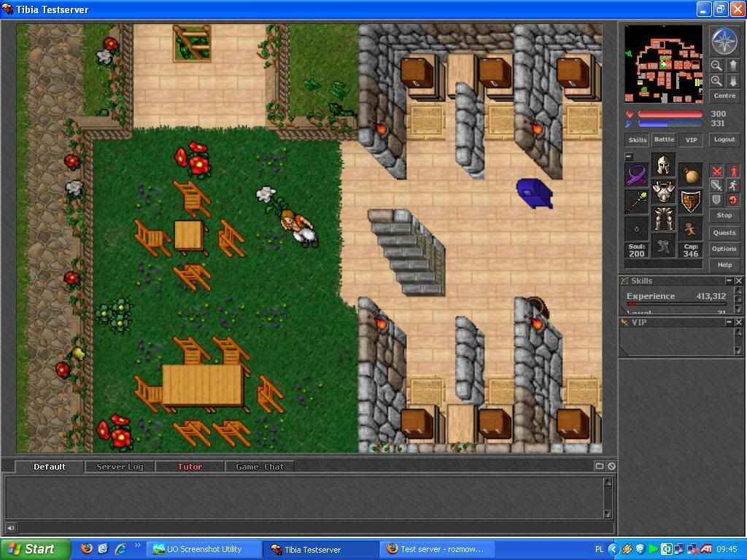Enable offensive fighting mode with crossed swords
This screenshot has height=560, width=747.
pos(716,171)
